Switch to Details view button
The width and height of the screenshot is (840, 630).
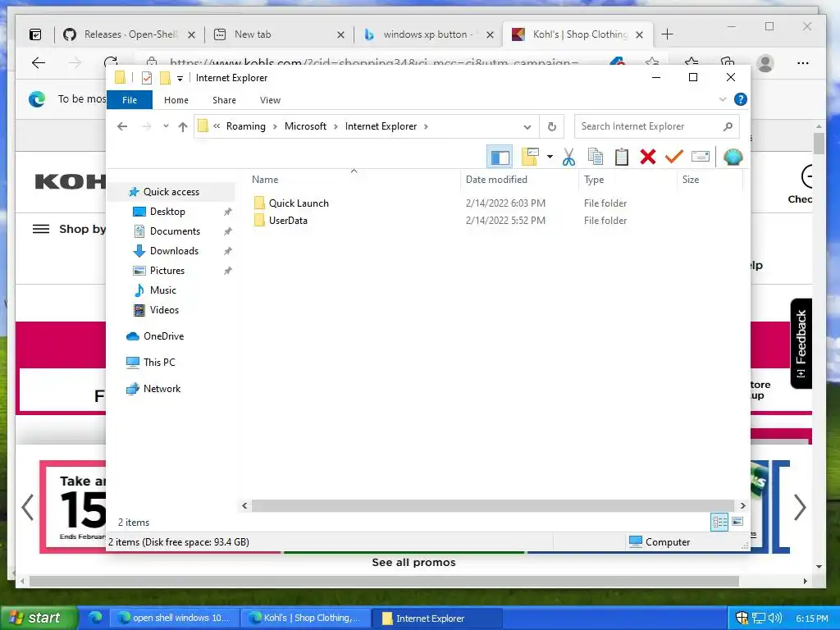coord(719,522)
